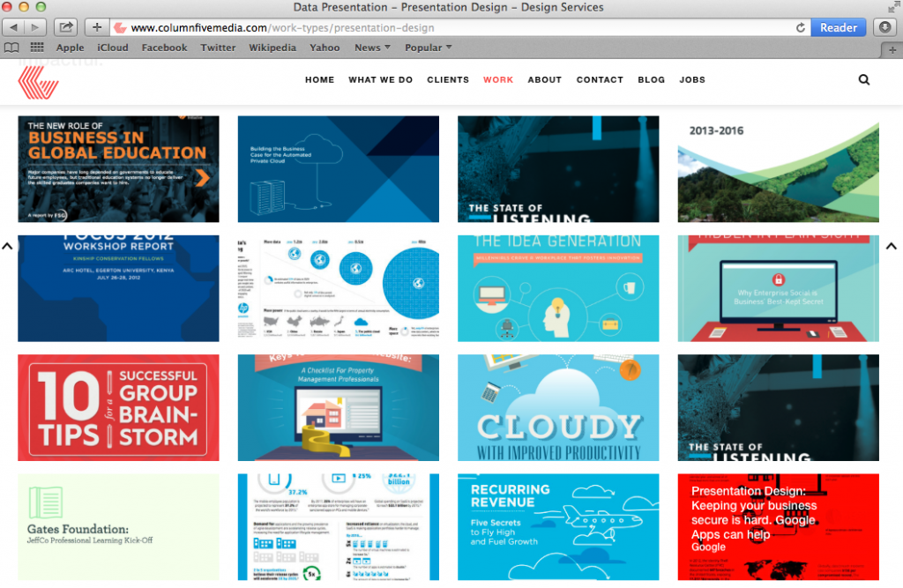Open the 37.2% statistics infographic thumbnail
This screenshot has height=588, width=903.
click(x=338, y=527)
